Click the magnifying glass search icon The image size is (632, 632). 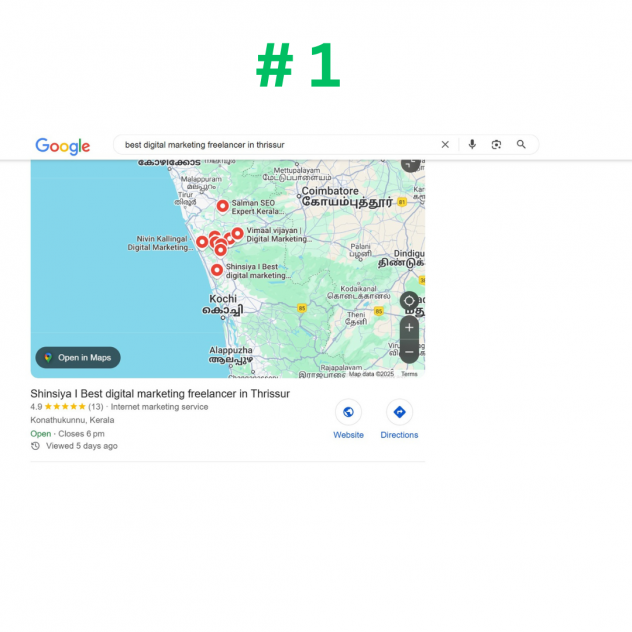(521, 144)
